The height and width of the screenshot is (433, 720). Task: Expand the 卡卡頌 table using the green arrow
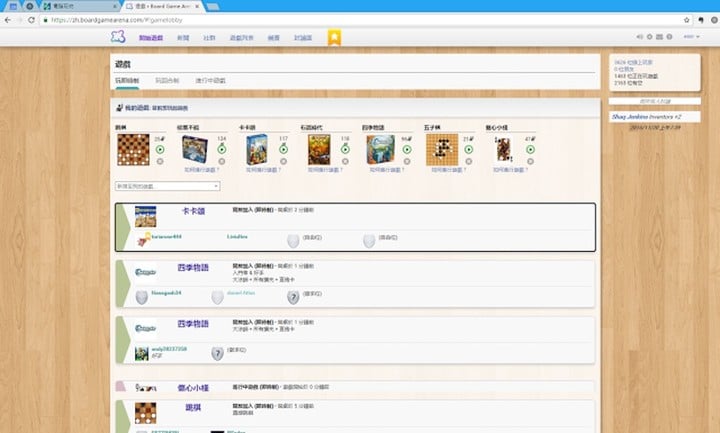tap(123, 227)
